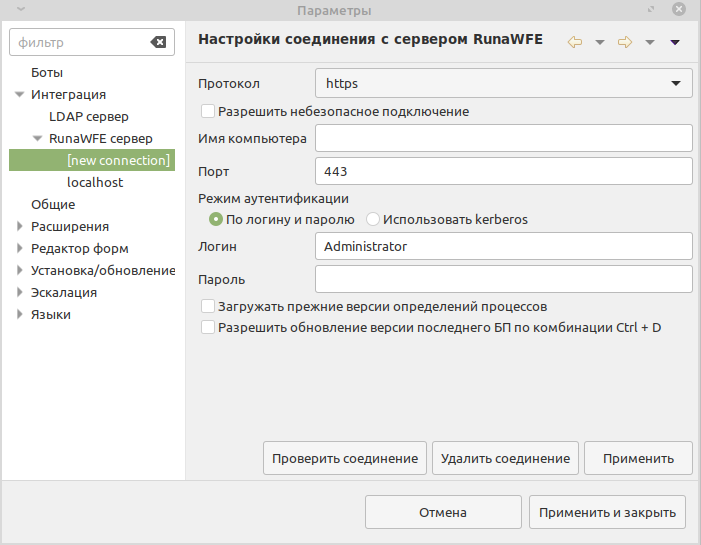
Task: Click Применить и закрыть button
Action: (607, 512)
